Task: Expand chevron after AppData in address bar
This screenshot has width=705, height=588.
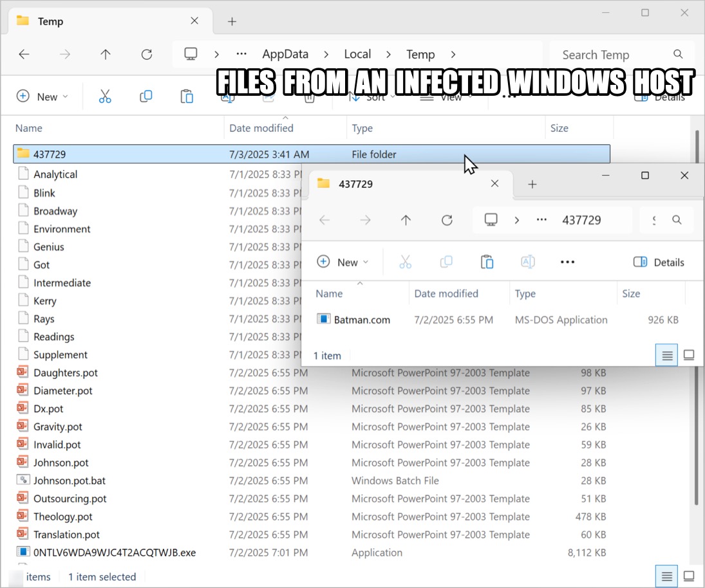Action: (x=326, y=54)
